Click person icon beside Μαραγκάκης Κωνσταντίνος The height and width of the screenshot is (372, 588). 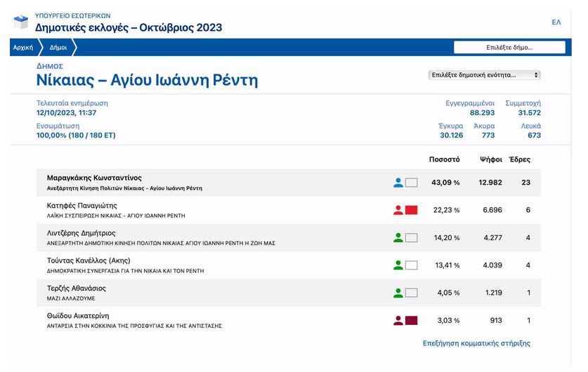coord(398,182)
